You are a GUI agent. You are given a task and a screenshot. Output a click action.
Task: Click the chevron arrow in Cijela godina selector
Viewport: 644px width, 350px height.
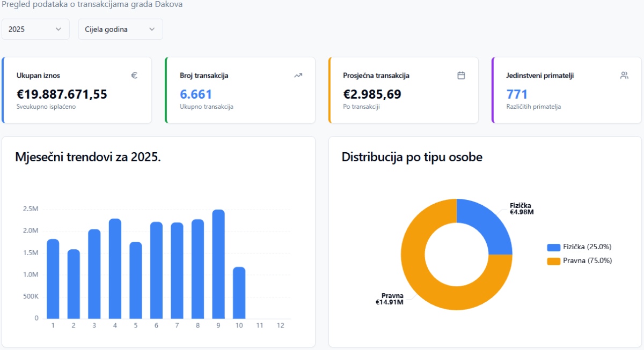pyautogui.click(x=152, y=29)
